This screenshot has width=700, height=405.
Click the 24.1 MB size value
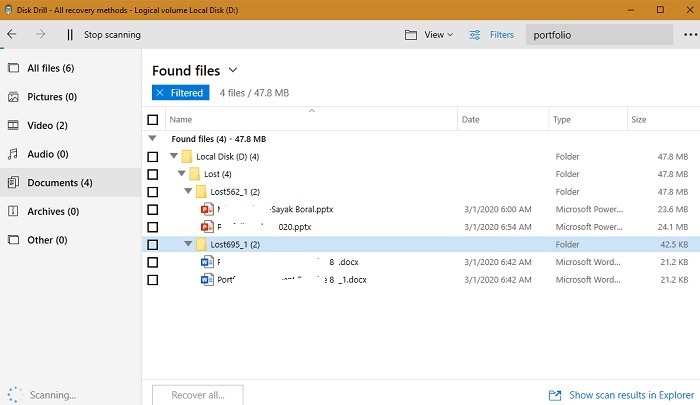[x=673, y=227]
